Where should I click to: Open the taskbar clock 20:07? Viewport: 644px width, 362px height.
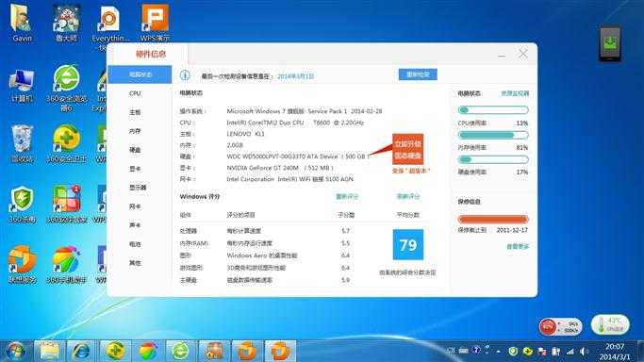tap(615, 352)
